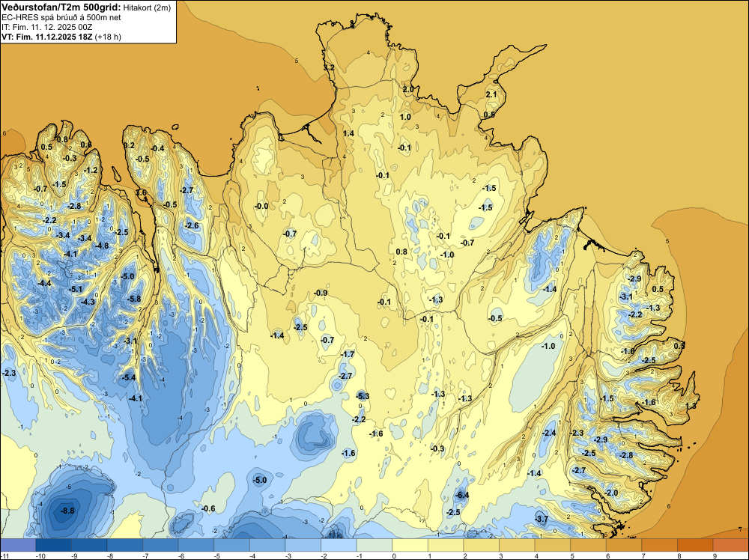
Task: Click the 'EC-HRES spá brúuð á 500m net' line
Action: click(61, 17)
